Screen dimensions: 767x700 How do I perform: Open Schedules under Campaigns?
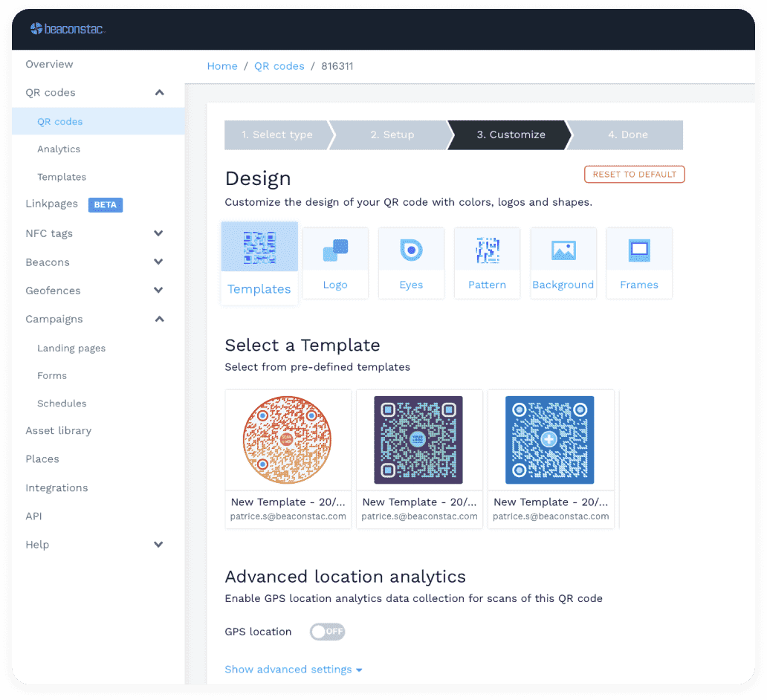[62, 404]
